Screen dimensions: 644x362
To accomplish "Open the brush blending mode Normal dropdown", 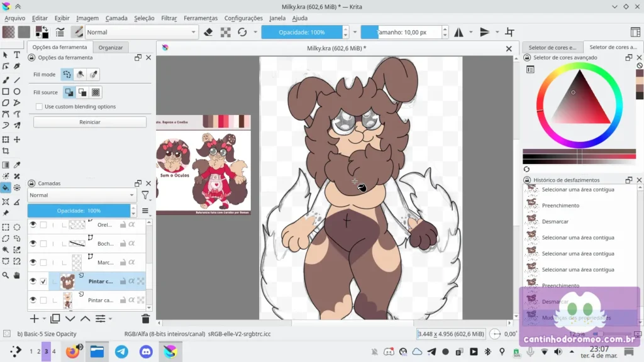I will click(141, 32).
